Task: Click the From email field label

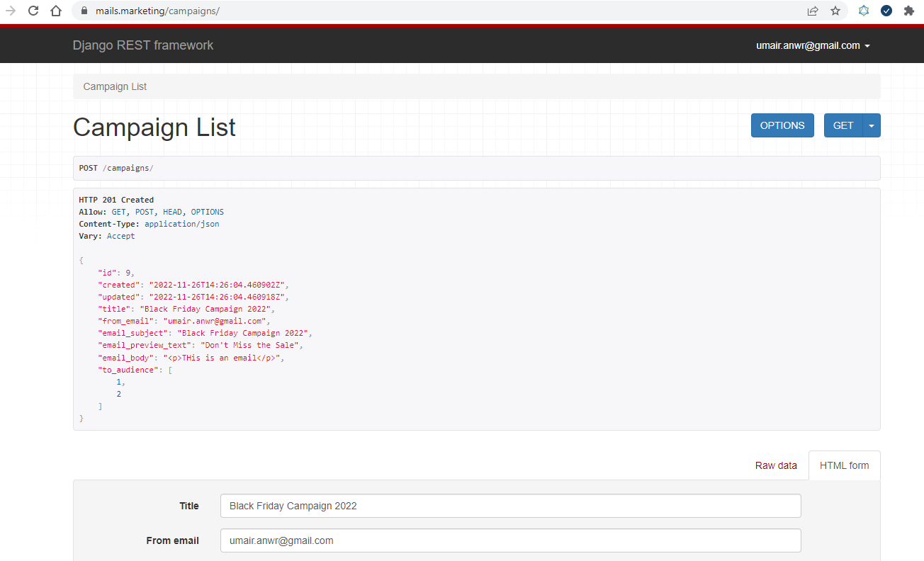Action: 173,540
